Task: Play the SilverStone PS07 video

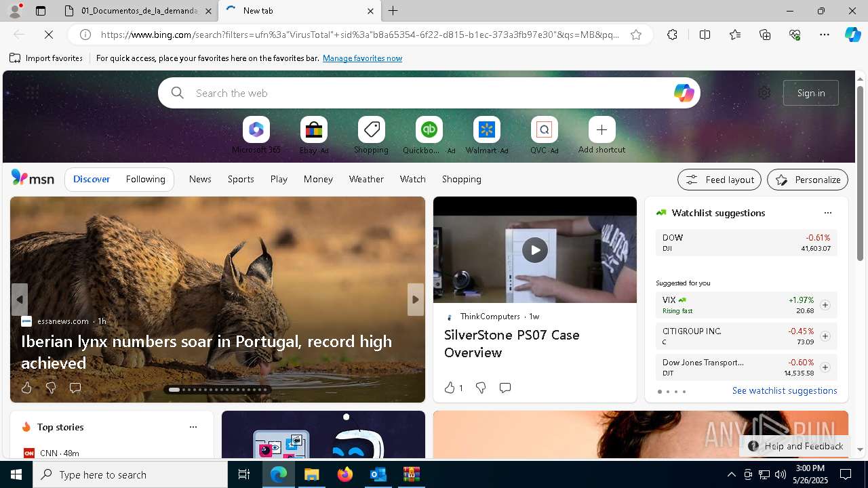Action: coord(535,250)
